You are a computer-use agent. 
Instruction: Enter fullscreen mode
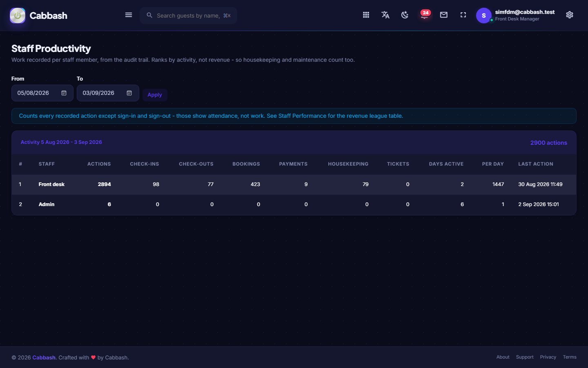click(x=463, y=15)
